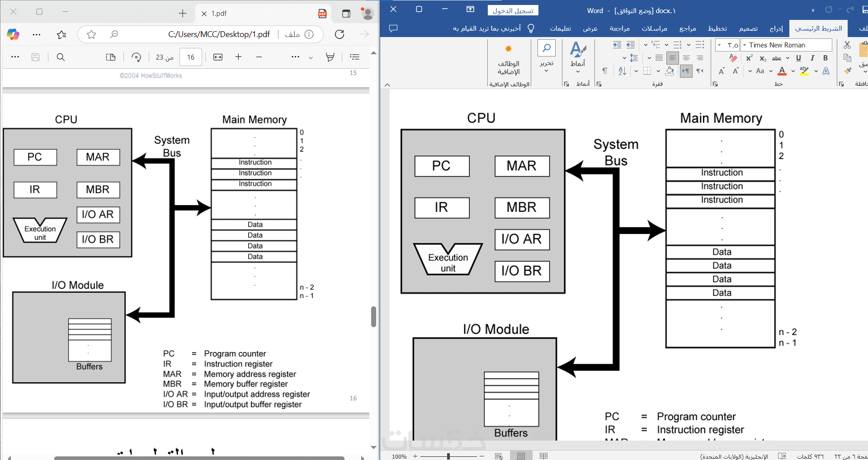
Task: Decrease font size with shrink icon
Action: click(x=722, y=71)
